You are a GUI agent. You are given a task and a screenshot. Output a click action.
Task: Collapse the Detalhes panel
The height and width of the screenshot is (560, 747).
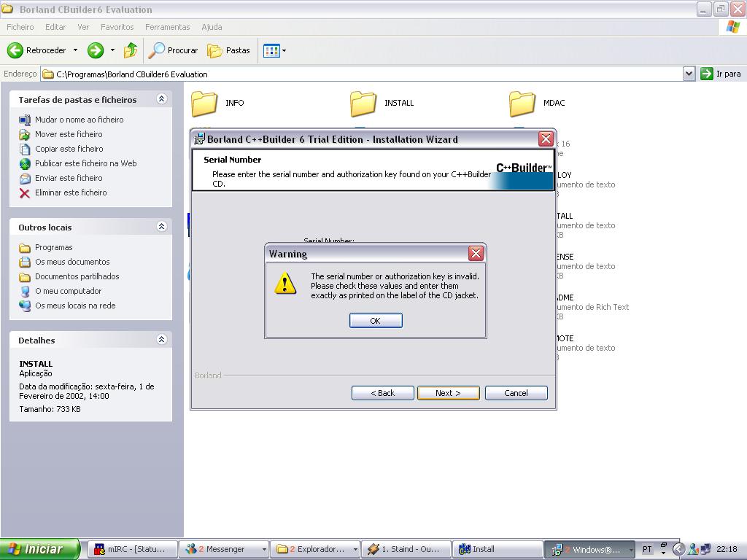click(x=161, y=340)
